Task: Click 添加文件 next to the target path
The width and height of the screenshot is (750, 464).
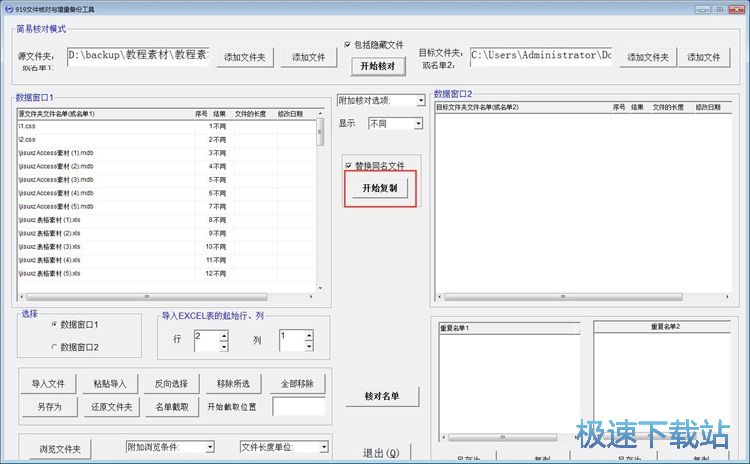Action: 704,57
